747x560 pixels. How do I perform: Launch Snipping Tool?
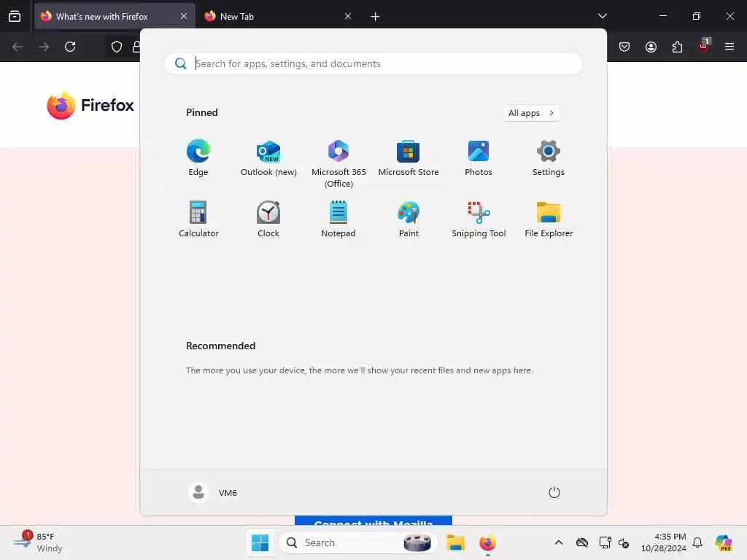479,219
